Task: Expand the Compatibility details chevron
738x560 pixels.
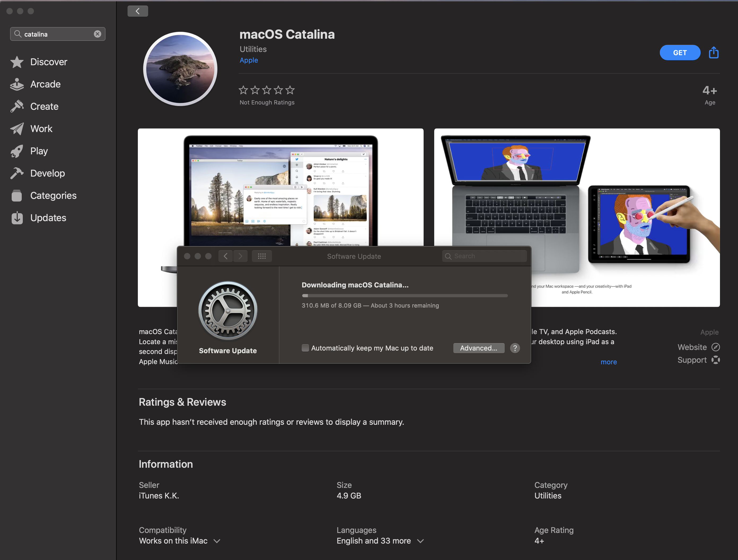Action: (x=217, y=541)
